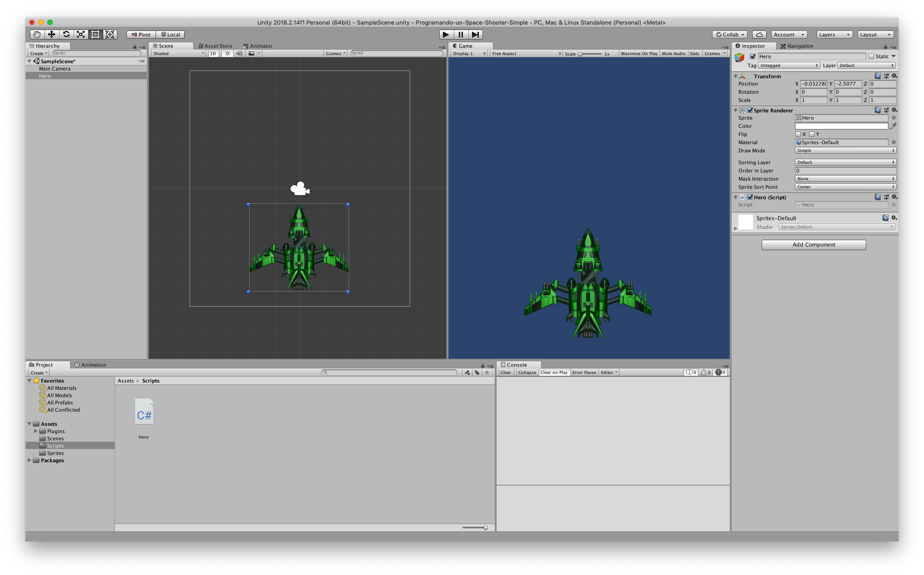Screen dimensions: 924x575
Task: Select the Hand tool
Action: tap(37, 35)
